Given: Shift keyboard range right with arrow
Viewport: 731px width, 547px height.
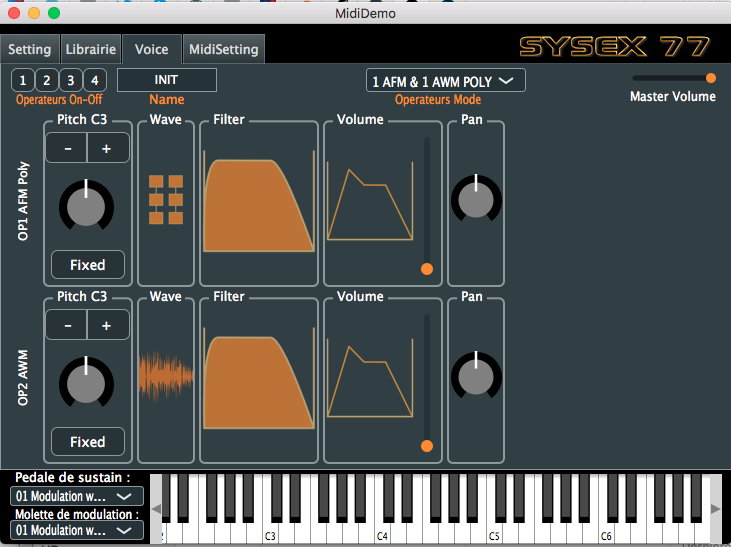Looking at the screenshot, I should (715, 508).
